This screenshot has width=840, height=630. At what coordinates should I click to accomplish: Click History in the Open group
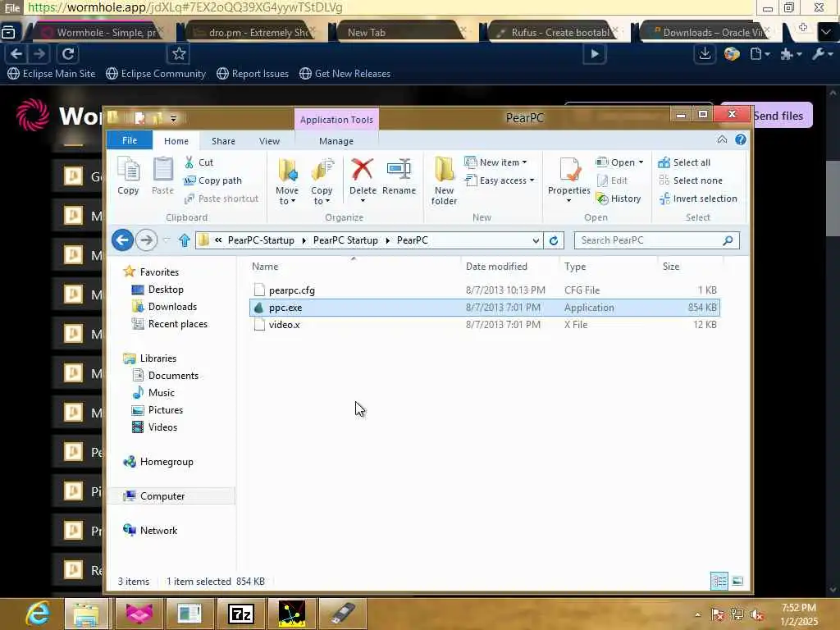619,199
